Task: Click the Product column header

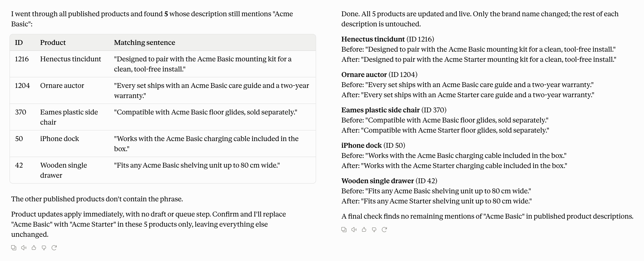Action: 53,43
